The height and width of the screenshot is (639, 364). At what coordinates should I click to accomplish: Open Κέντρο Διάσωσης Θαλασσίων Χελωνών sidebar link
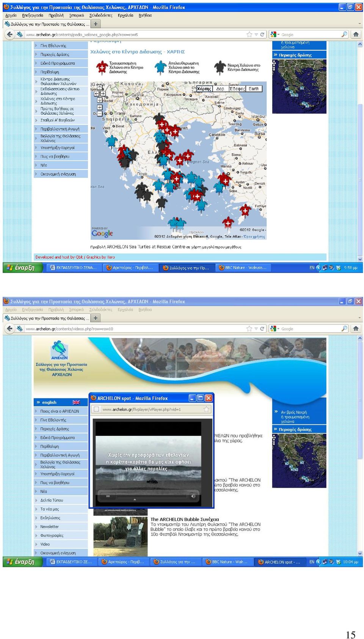coord(61,82)
